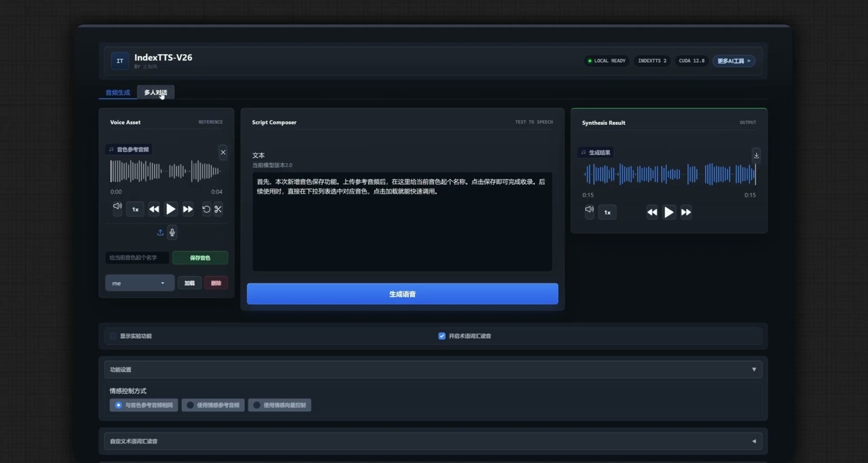Click inside the Script Composer text box
The width and height of the screenshot is (868, 463).
coord(402,222)
